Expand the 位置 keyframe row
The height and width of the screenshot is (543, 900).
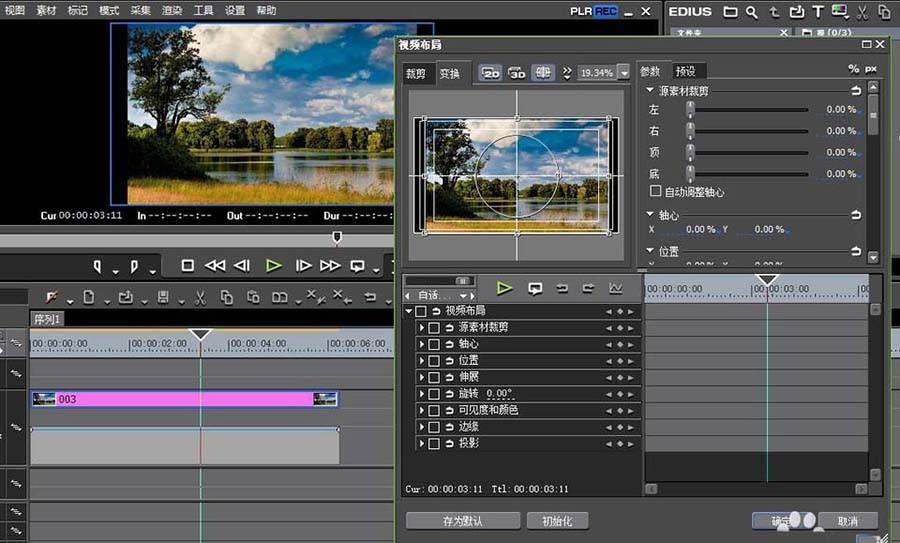[422, 360]
